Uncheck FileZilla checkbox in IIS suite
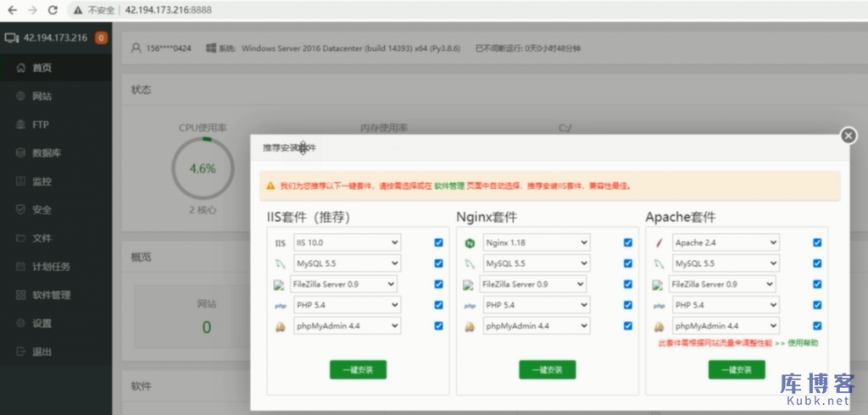 coord(438,284)
